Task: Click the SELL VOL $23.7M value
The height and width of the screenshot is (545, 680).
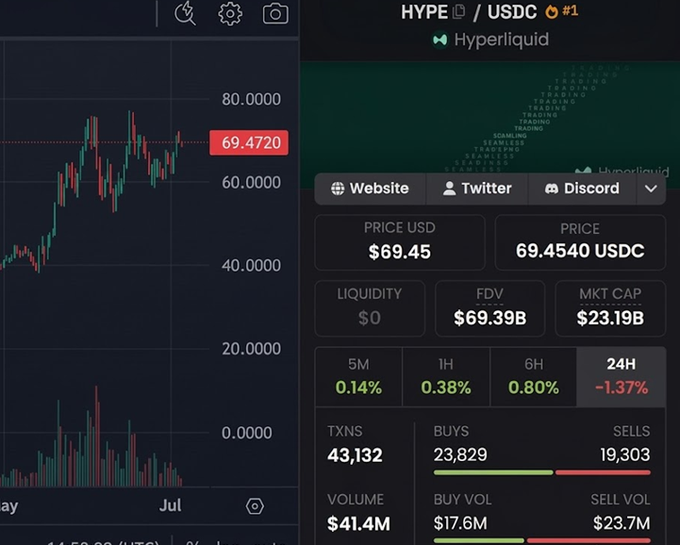Action: (621, 523)
